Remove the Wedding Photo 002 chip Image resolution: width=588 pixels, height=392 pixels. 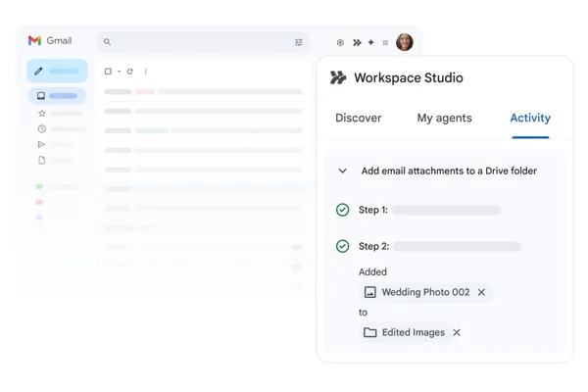pos(481,292)
